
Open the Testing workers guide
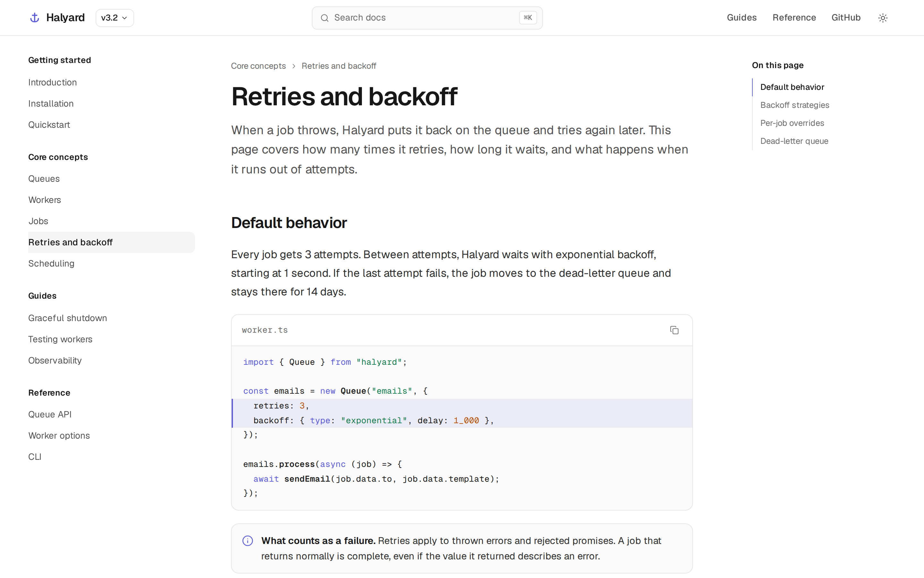(60, 339)
